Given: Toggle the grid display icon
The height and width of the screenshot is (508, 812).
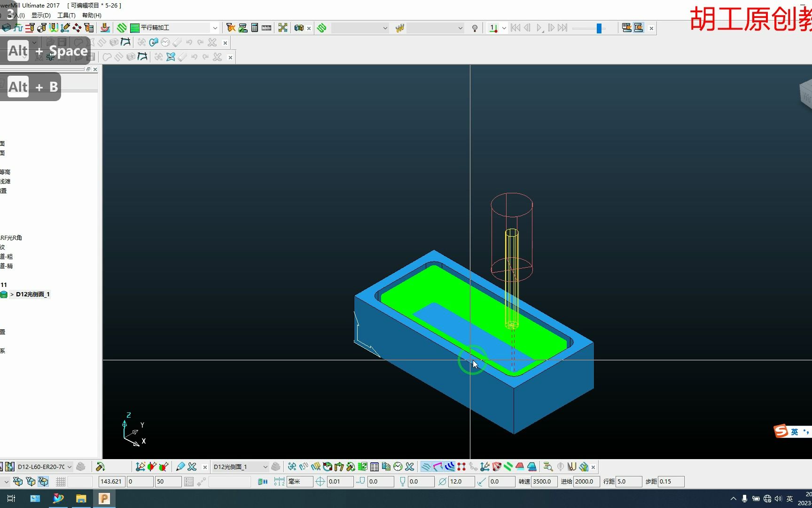Looking at the screenshot, I should tap(61, 482).
